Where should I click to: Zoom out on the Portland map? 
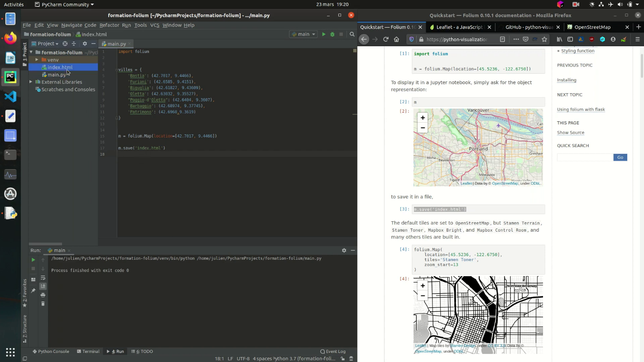(x=423, y=128)
